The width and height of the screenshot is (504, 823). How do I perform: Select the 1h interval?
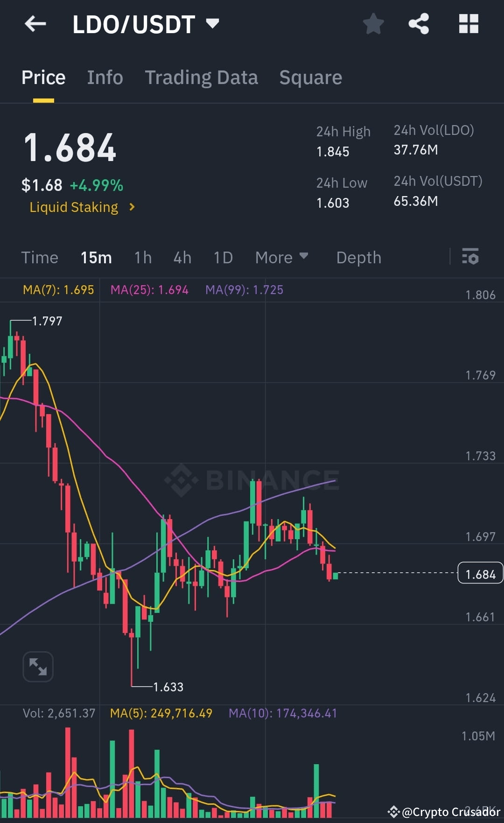coord(143,257)
